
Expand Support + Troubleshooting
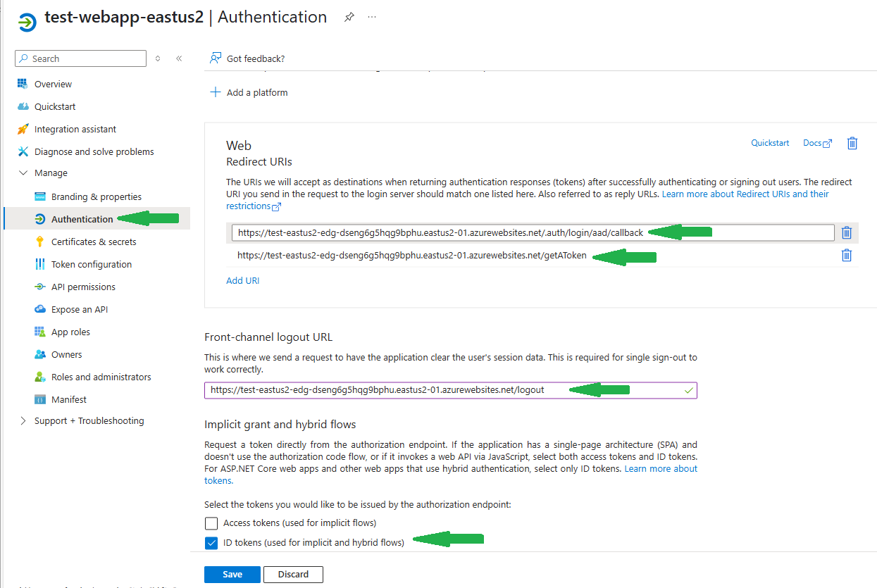click(x=22, y=420)
